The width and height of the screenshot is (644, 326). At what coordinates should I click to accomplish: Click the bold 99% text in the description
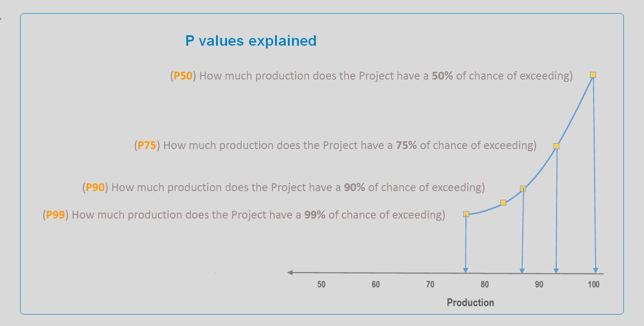(x=315, y=214)
